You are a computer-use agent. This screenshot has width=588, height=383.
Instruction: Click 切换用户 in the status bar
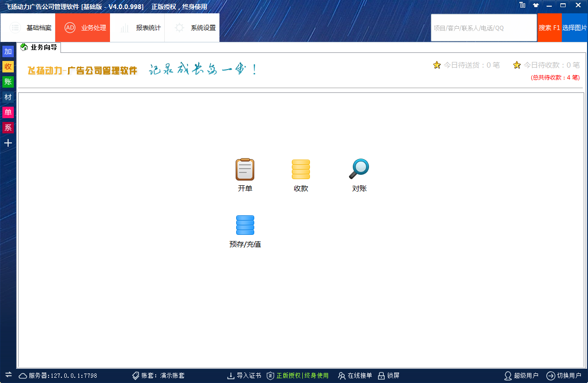click(x=564, y=376)
